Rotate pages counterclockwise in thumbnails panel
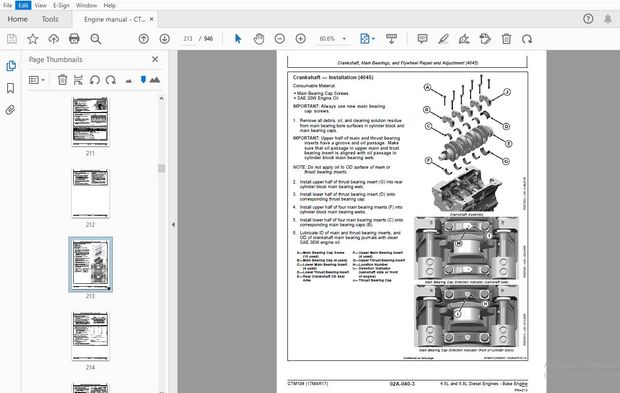The width and height of the screenshot is (620, 393). pyautogui.click(x=95, y=80)
